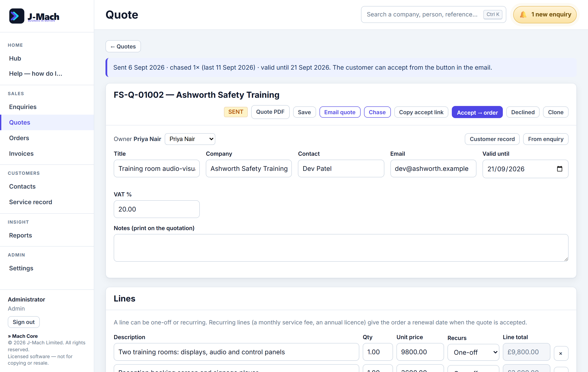Click into the Notes text area
This screenshot has width=588, height=372.
[341, 248]
